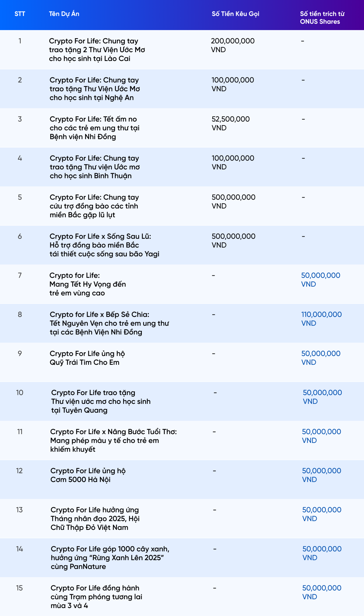Open the Nâng Bước Tuổi Thơ project
Screen dimensions: 364x616
click(x=113, y=440)
